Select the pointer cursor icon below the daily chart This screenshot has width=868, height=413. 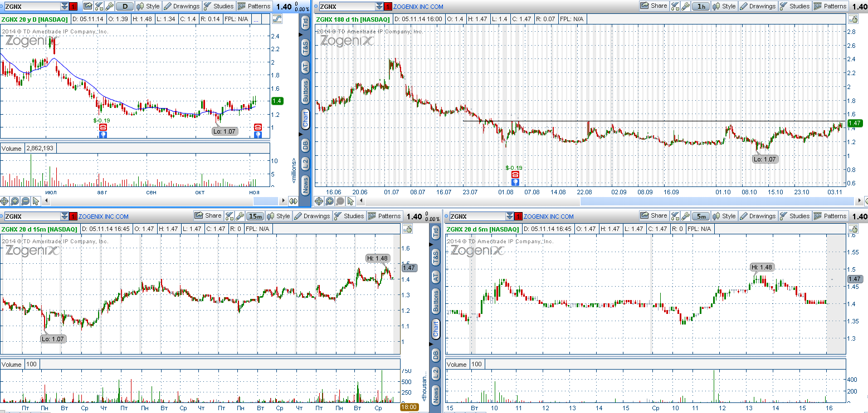click(36, 201)
